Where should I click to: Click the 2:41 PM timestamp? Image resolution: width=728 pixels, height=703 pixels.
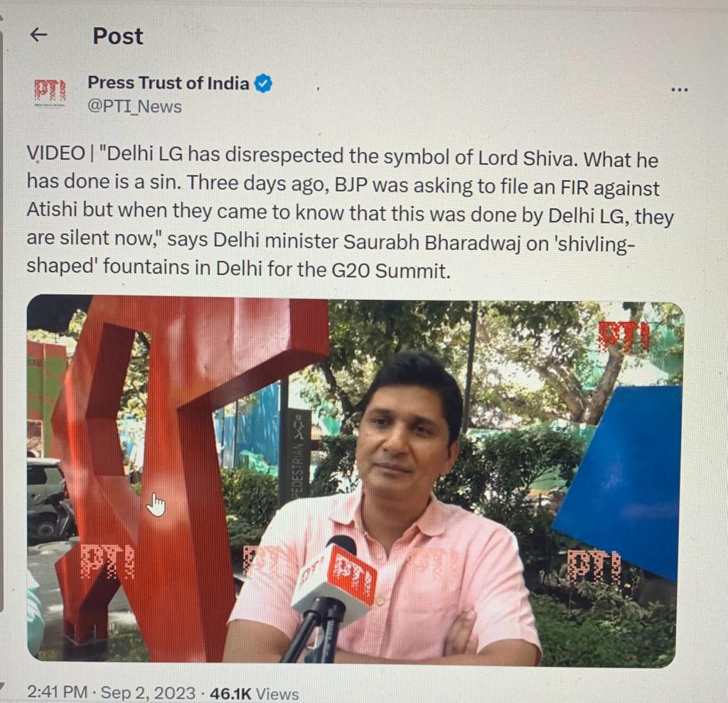pos(57,692)
